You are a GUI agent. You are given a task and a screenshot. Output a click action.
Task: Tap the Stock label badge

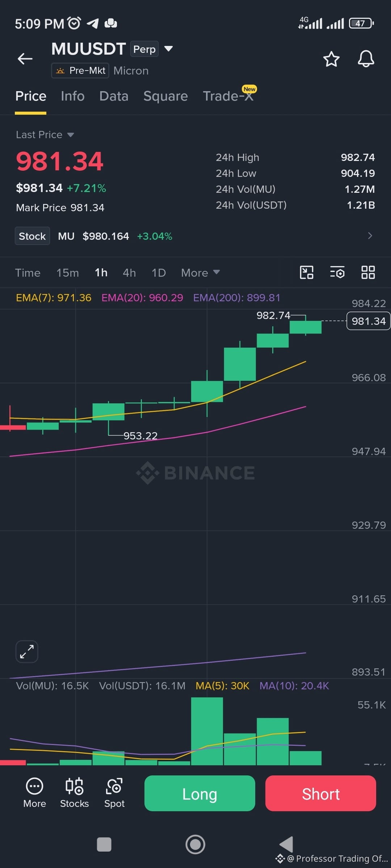point(32,236)
